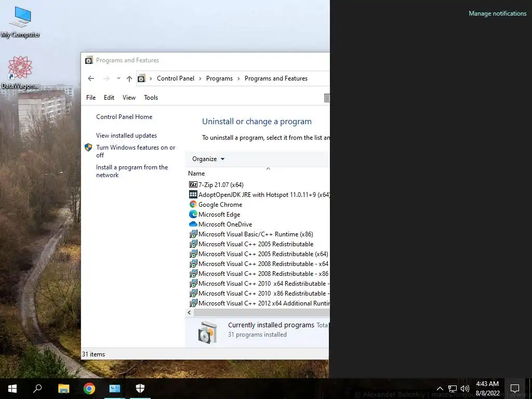The height and width of the screenshot is (399, 532).
Task: Click the Programs and Features breadcrumb
Action: pos(276,78)
